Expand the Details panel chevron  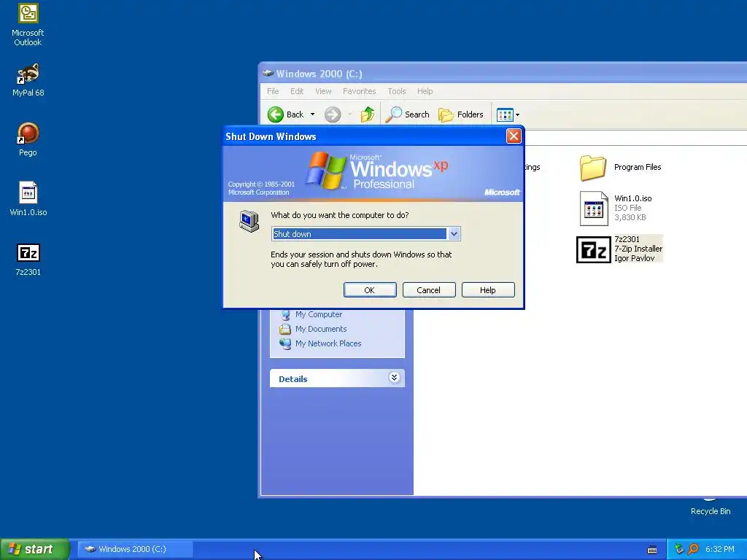pos(394,378)
